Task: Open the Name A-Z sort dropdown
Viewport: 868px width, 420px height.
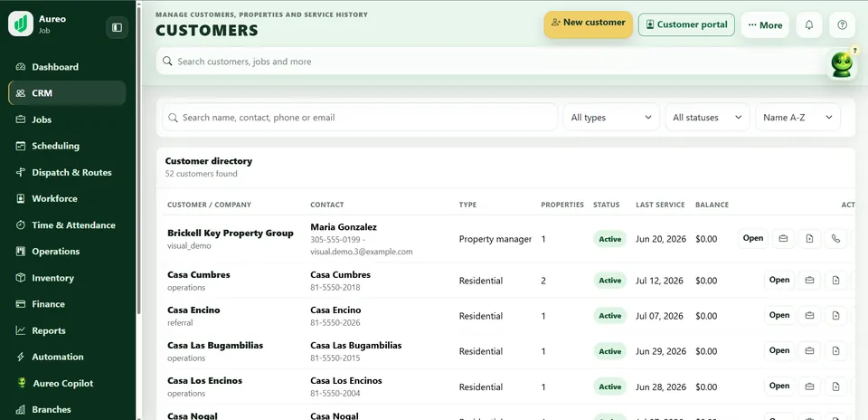Action: (797, 118)
